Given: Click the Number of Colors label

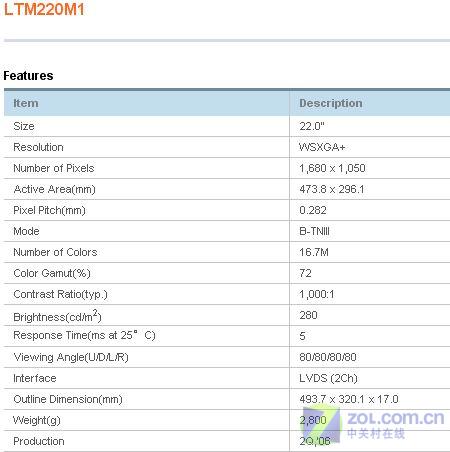Looking at the screenshot, I should 55,252.
